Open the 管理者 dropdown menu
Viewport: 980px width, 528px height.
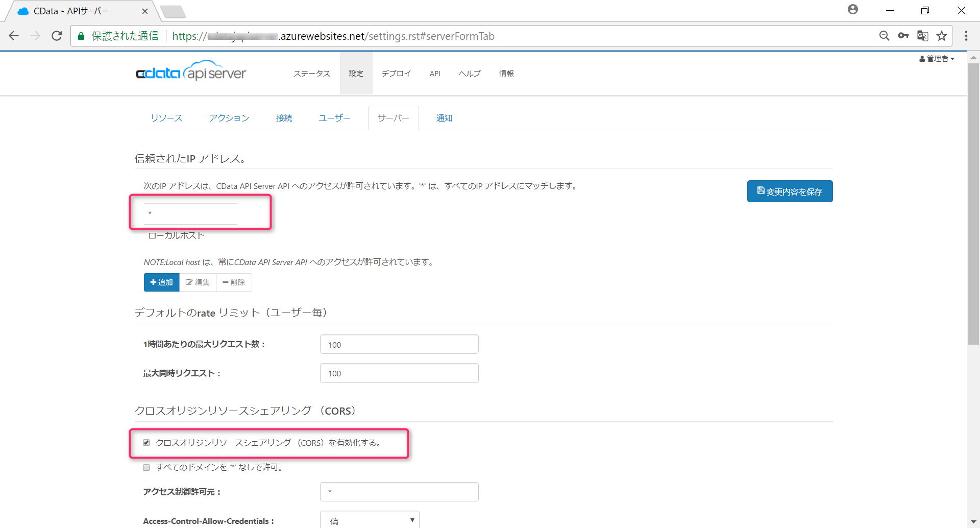coord(937,58)
